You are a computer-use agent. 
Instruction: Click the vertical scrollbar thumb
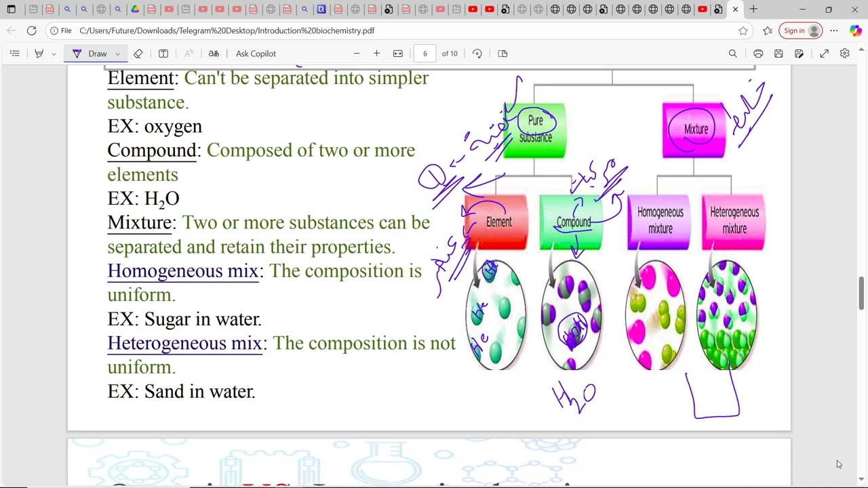click(x=862, y=293)
